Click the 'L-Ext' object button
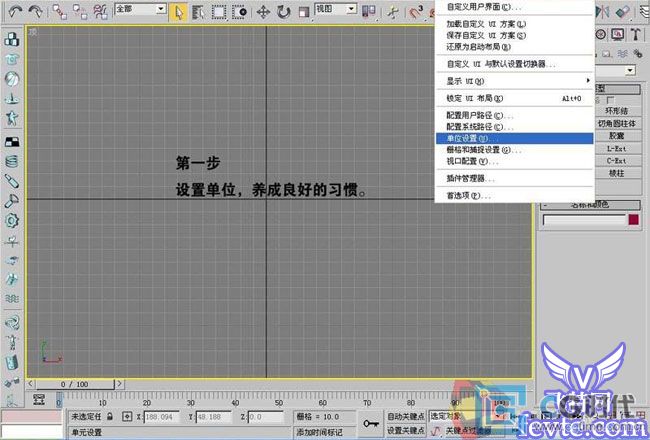 point(616,148)
